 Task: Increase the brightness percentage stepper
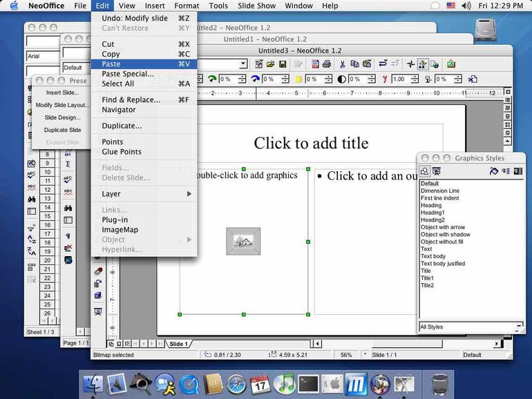pos(328,77)
